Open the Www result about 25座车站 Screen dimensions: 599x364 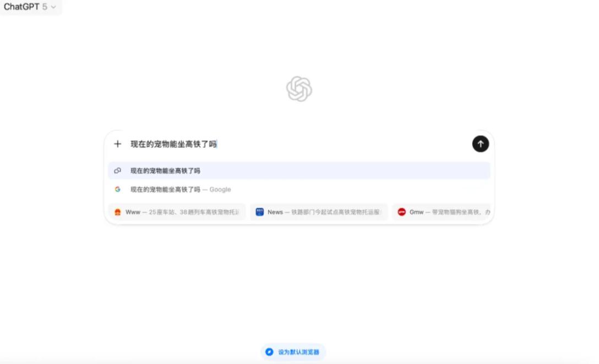(177, 212)
